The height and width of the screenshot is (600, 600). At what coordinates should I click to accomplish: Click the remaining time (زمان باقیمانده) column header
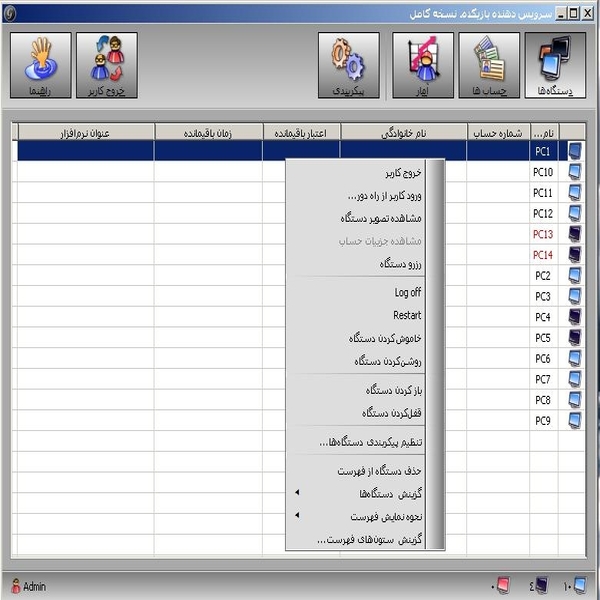[x=208, y=132]
